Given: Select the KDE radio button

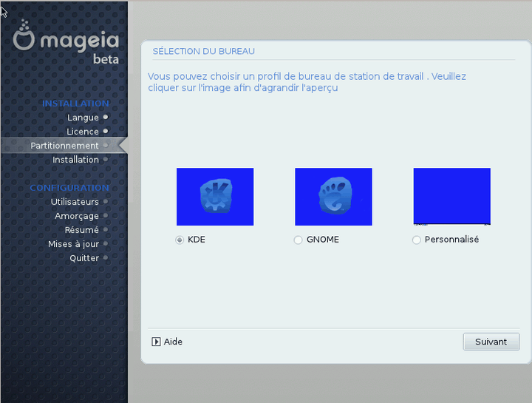Looking at the screenshot, I should [180, 240].
